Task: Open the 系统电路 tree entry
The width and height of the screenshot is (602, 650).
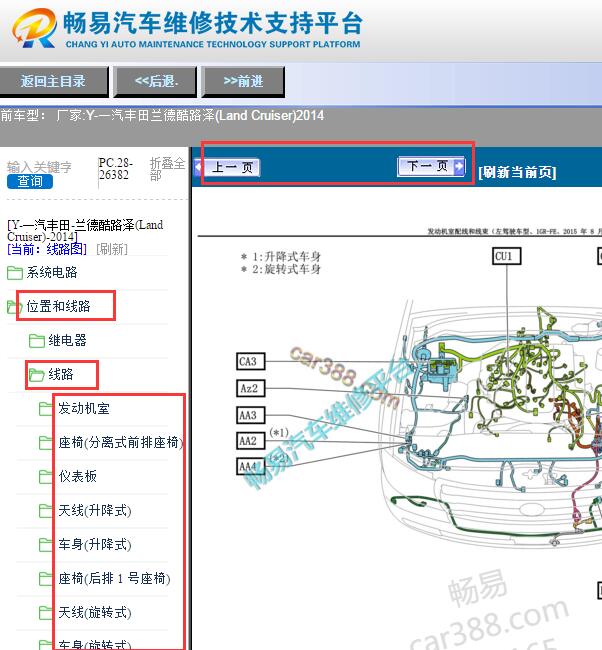Action: 52,272
